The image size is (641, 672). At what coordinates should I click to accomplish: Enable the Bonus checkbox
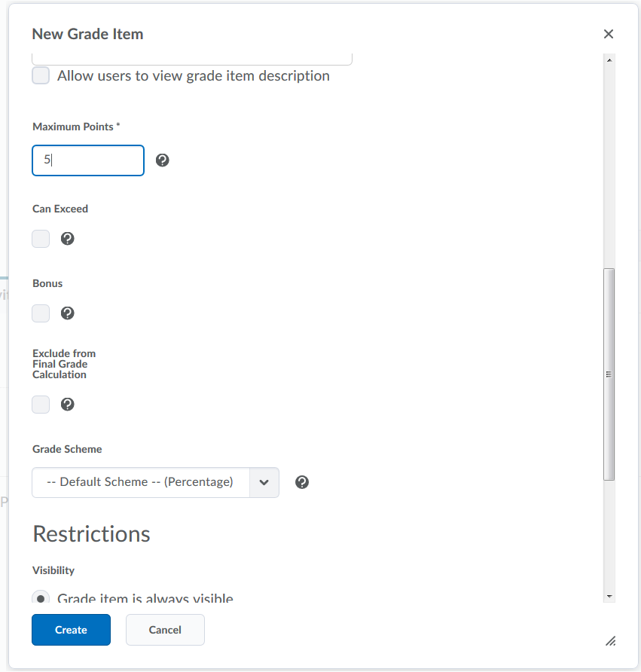(40, 313)
